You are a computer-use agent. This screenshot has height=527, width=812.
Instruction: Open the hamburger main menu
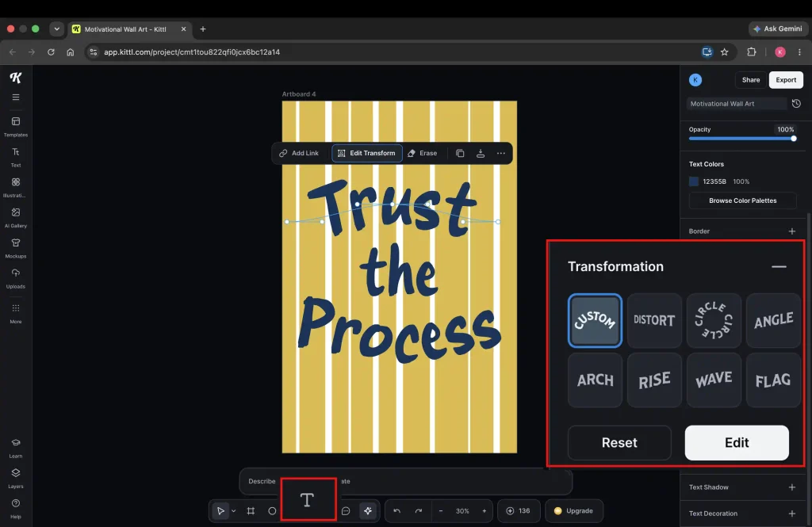[x=16, y=97]
